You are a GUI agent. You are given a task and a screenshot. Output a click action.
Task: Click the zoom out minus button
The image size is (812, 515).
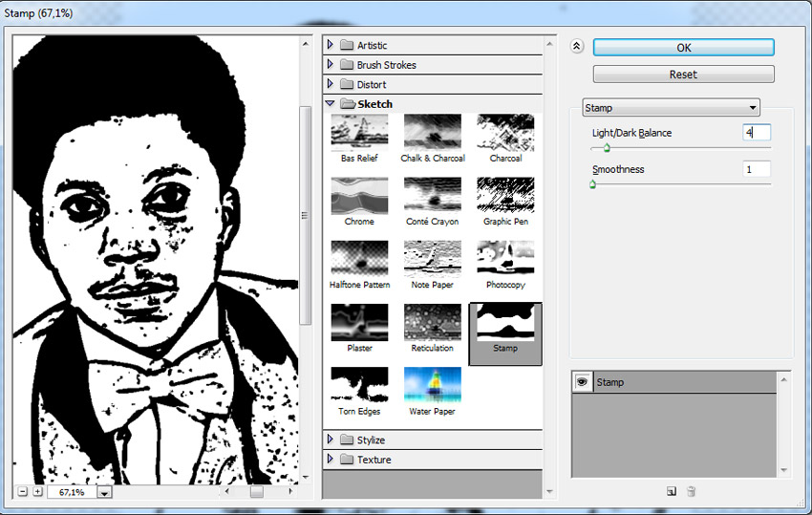point(23,492)
